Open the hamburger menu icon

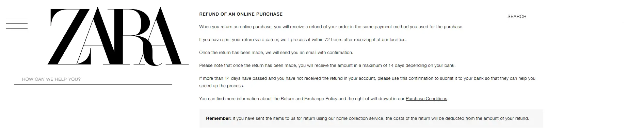(x=17, y=23)
